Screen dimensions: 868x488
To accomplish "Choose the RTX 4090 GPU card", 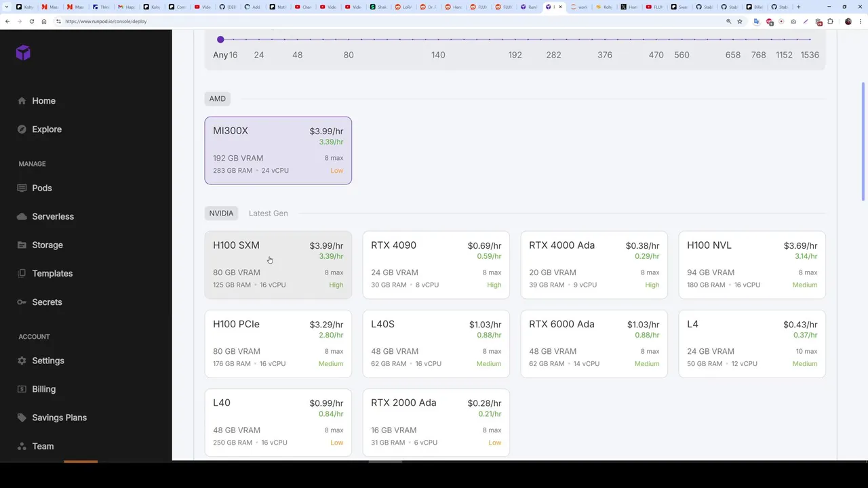I will click(436, 265).
